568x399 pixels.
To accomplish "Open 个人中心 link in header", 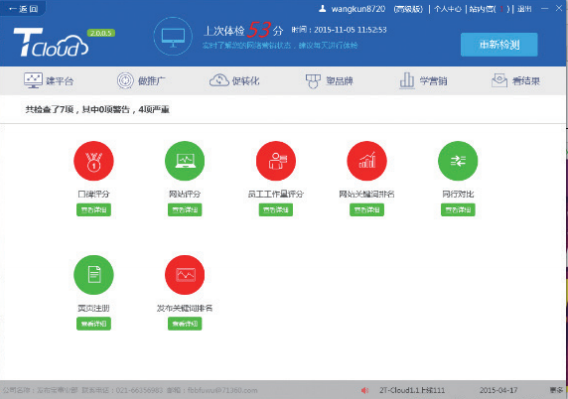I will click(448, 9).
